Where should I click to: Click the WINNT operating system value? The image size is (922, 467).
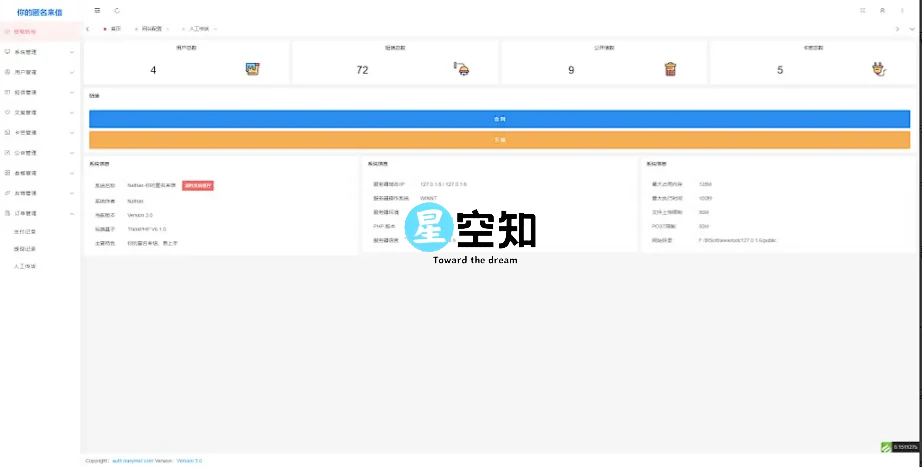(429, 198)
